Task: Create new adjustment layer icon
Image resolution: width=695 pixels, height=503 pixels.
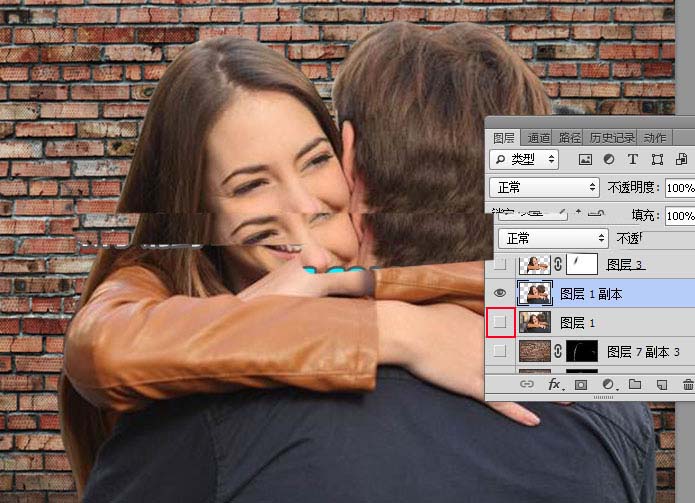Action: point(608,384)
